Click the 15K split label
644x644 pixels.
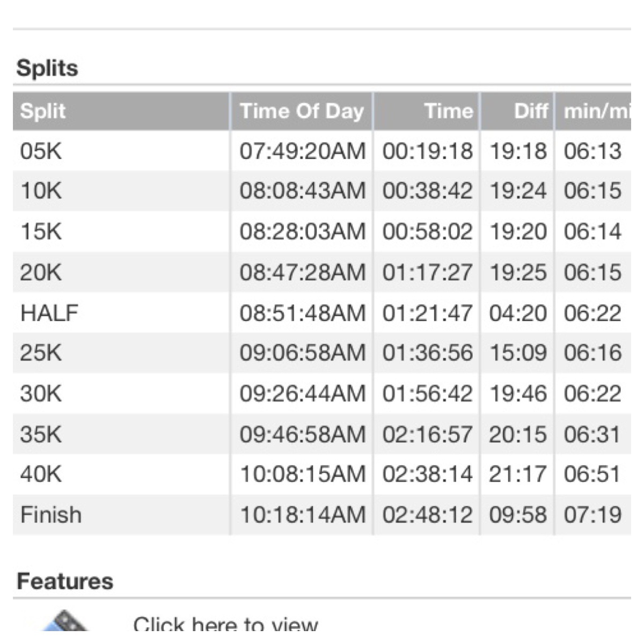coord(41,232)
